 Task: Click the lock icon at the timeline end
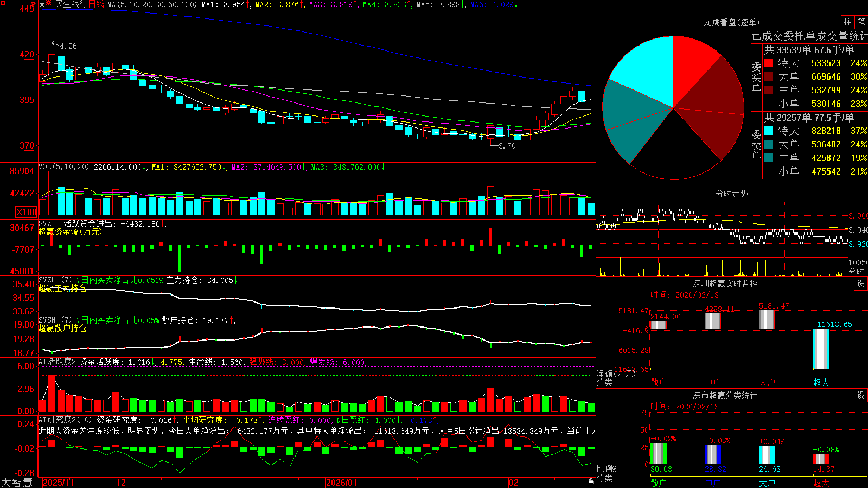591,481
